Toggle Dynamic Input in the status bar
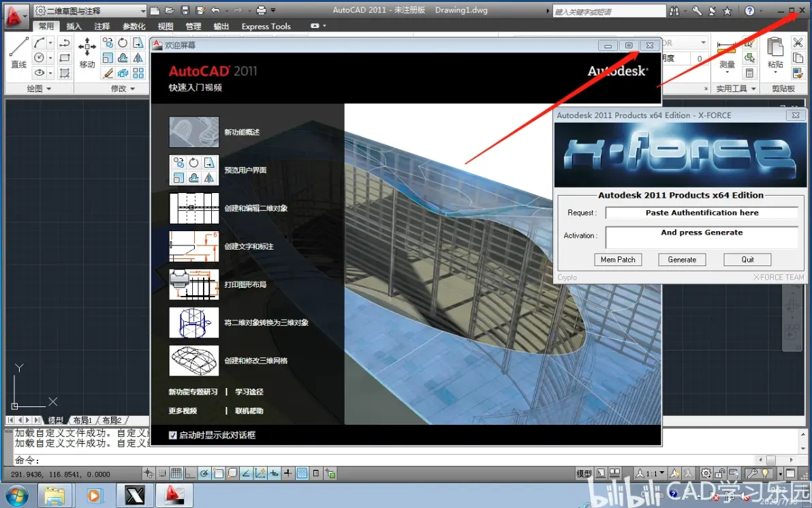Viewport: 812px width, 508px height. point(274,473)
